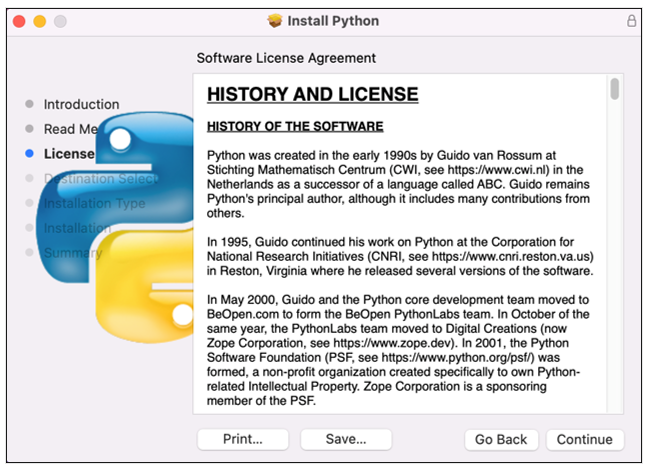Click the blue License step bullet
649x469 pixels.
click(29, 154)
